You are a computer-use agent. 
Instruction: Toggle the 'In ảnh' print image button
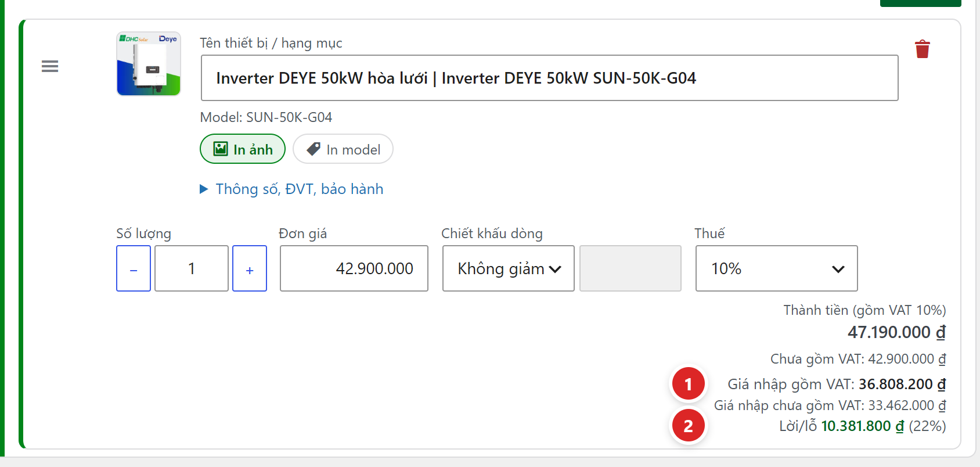(243, 149)
